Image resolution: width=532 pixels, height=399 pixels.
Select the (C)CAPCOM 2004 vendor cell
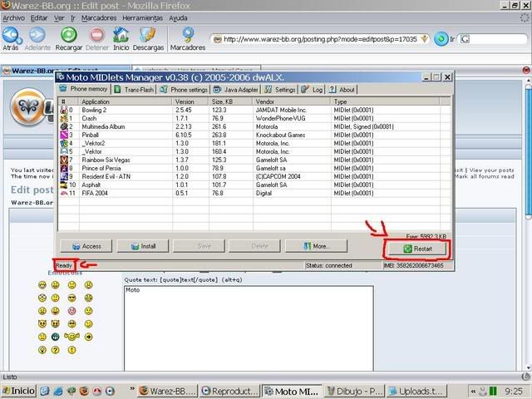point(278,176)
